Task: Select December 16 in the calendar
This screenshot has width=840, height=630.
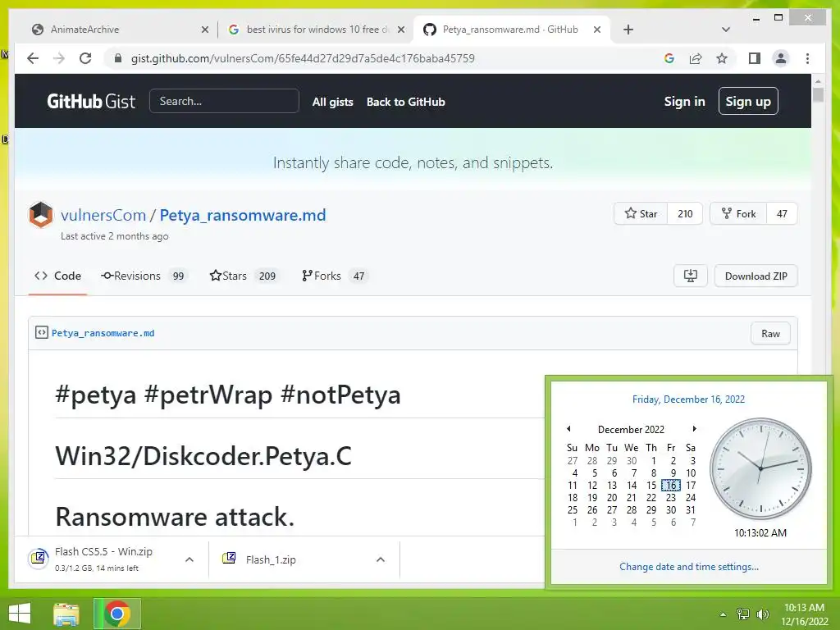Action: (671, 486)
